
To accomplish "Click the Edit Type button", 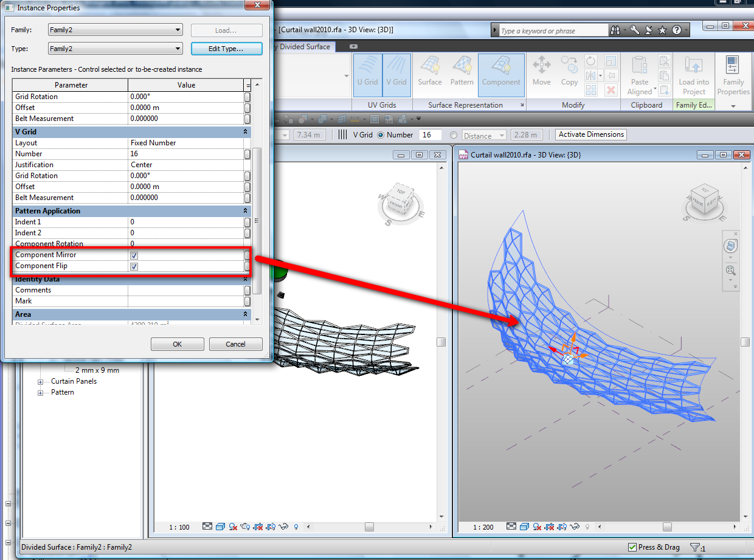I will click(226, 49).
